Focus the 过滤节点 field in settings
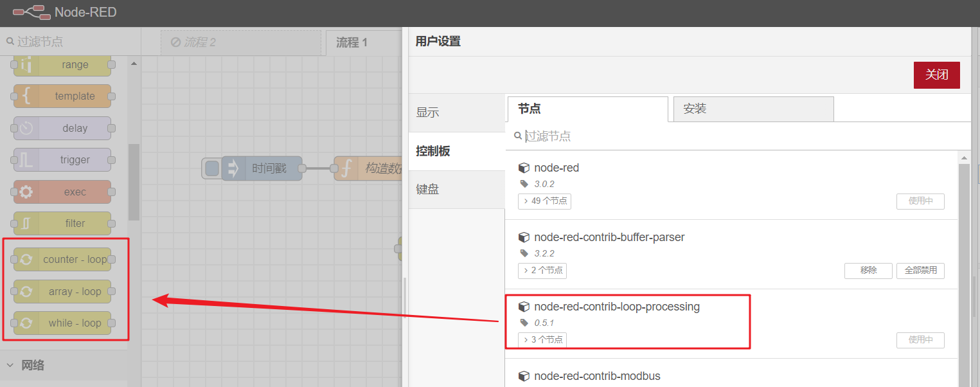 pos(738,136)
